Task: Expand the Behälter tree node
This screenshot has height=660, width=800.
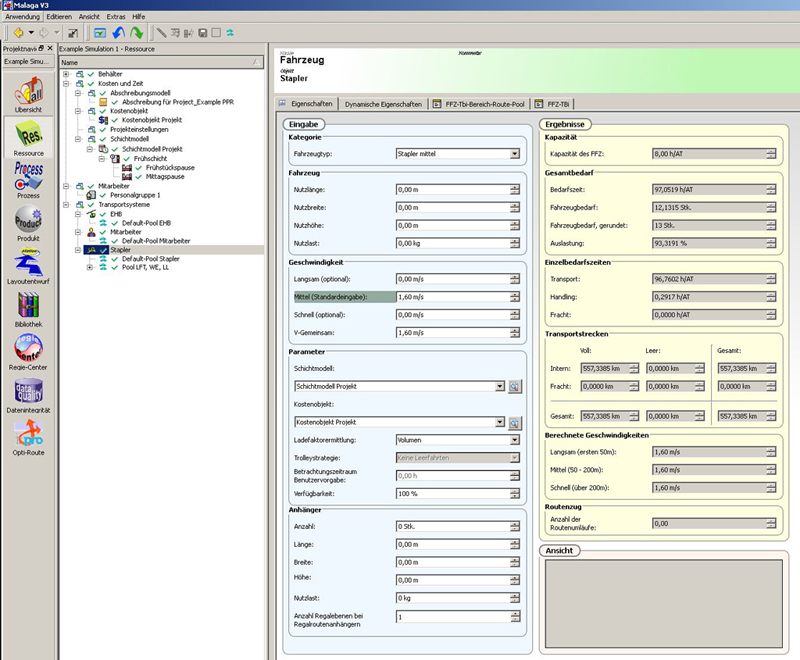Action: (66, 74)
